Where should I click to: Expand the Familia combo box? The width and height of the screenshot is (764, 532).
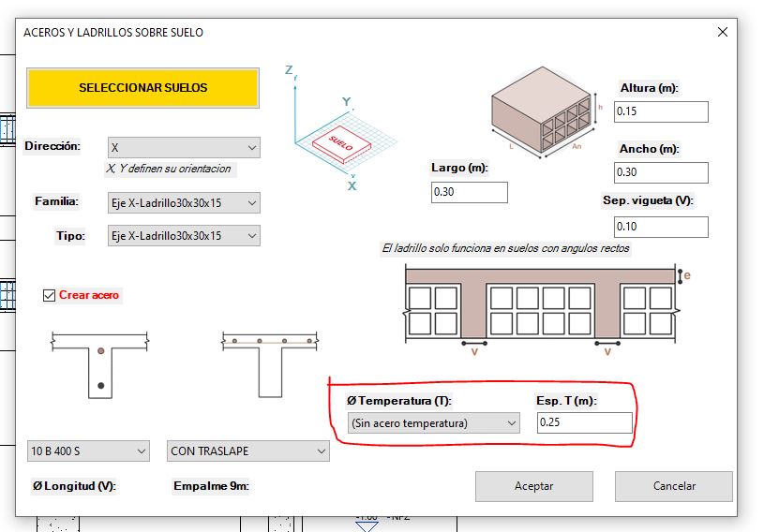(x=184, y=203)
